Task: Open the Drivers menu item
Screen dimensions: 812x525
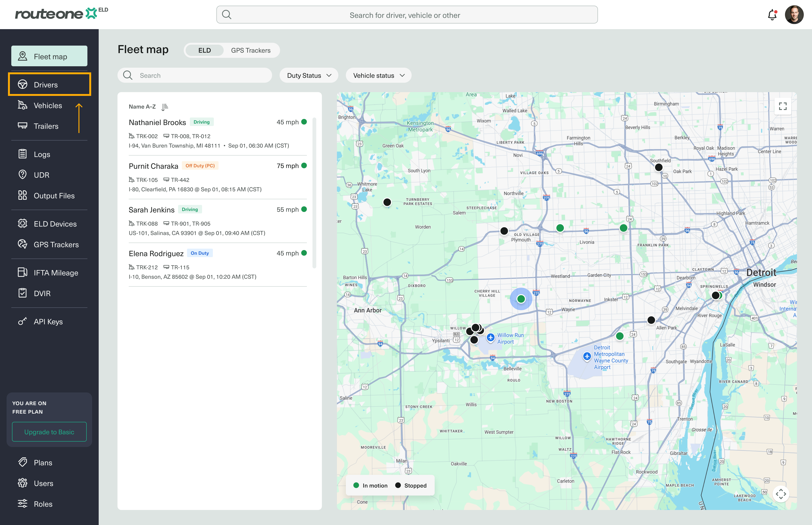Action: click(49, 85)
